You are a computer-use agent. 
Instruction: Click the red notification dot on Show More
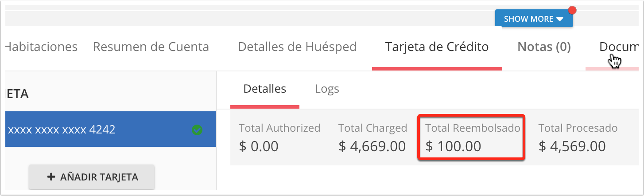[x=572, y=10]
